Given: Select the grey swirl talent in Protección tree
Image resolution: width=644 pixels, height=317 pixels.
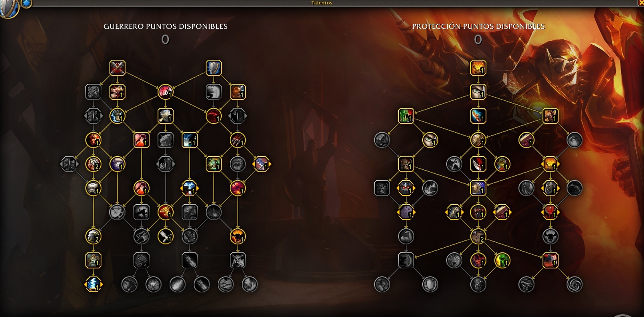Looking at the screenshot, I should click(574, 284).
